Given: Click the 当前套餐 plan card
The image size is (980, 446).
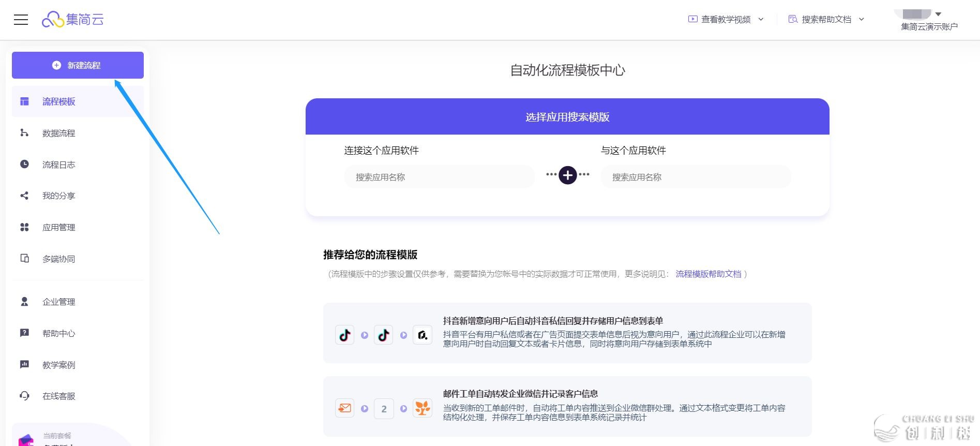Looking at the screenshot, I should coord(72,436).
